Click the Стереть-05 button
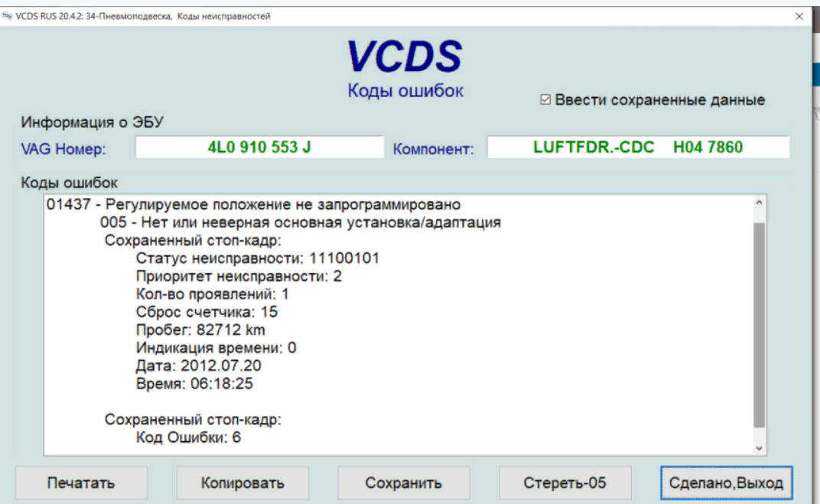Screen dimensions: 820x504 click(565, 483)
